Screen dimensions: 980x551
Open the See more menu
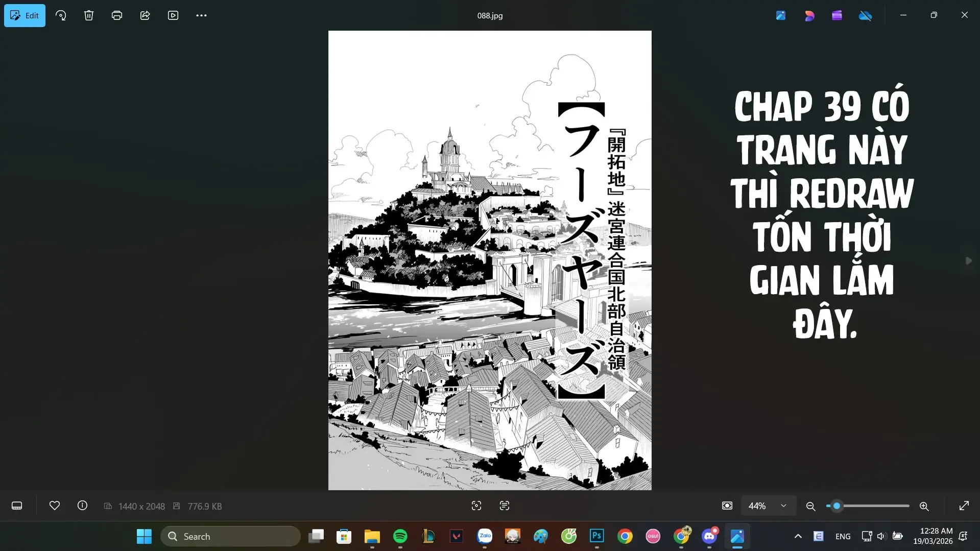coord(201,15)
